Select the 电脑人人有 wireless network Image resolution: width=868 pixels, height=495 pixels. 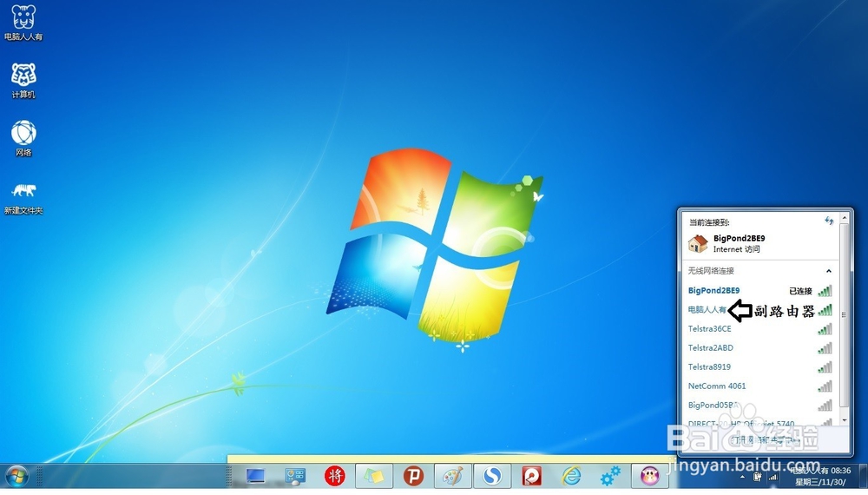pyautogui.click(x=707, y=309)
